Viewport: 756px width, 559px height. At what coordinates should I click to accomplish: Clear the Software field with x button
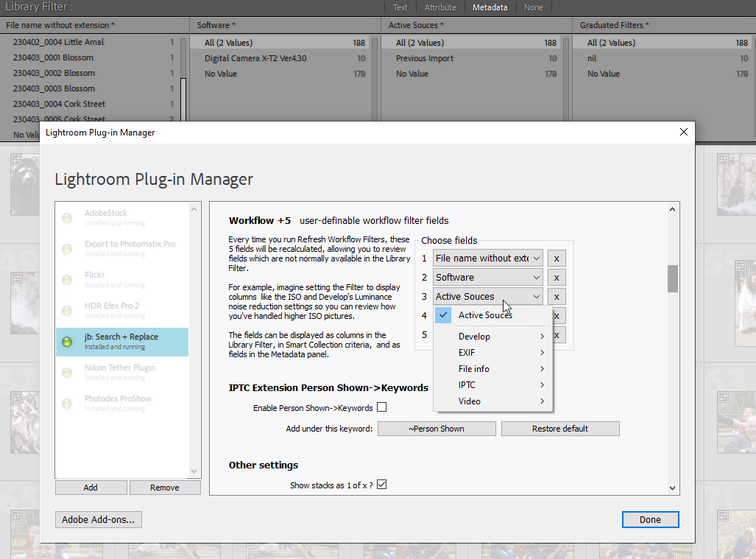pyautogui.click(x=557, y=278)
